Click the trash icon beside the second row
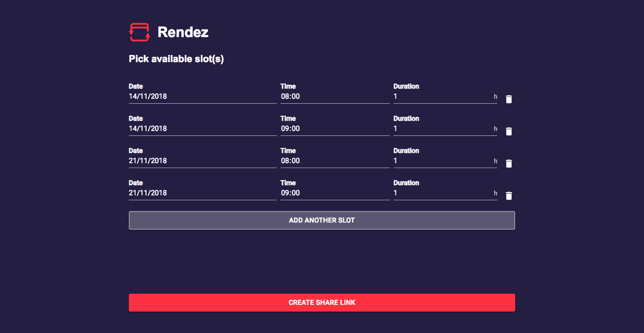 508,131
